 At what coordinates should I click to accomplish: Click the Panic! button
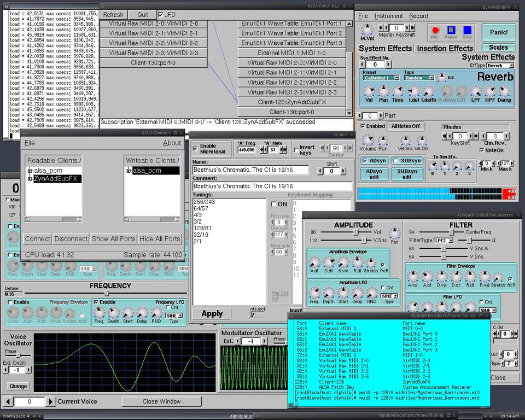pos(498,32)
